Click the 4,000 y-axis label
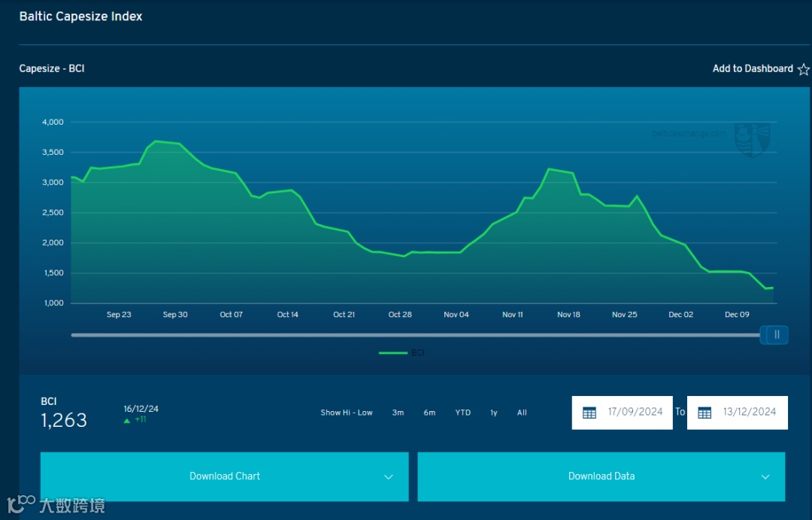Viewport: 812px width, 520px height. [53, 122]
